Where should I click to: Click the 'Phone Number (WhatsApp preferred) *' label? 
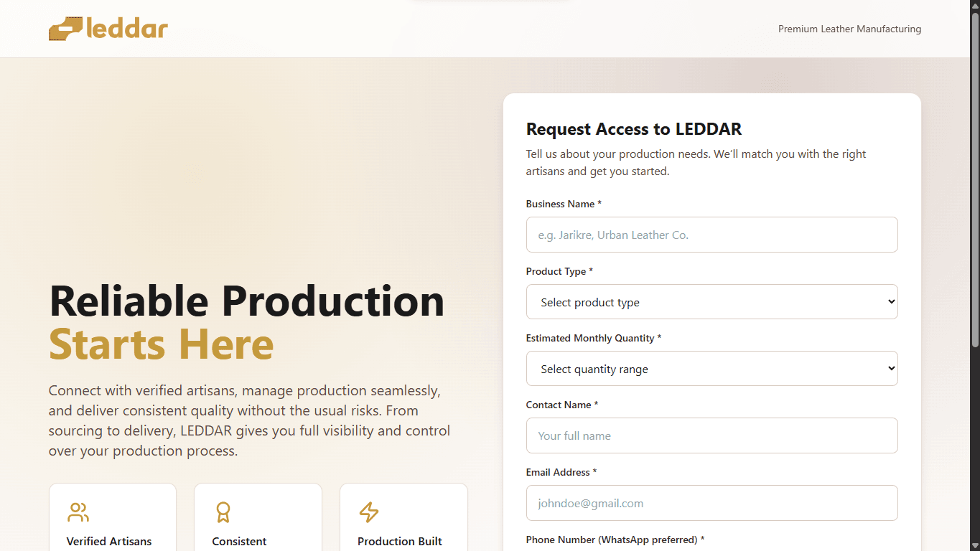point(615,540)
